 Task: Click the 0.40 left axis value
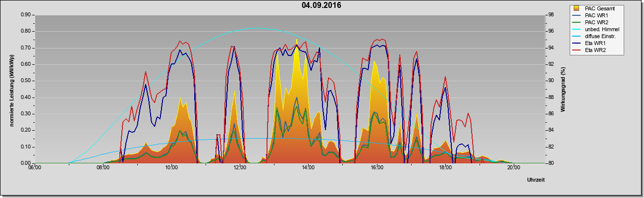(26, 98)
